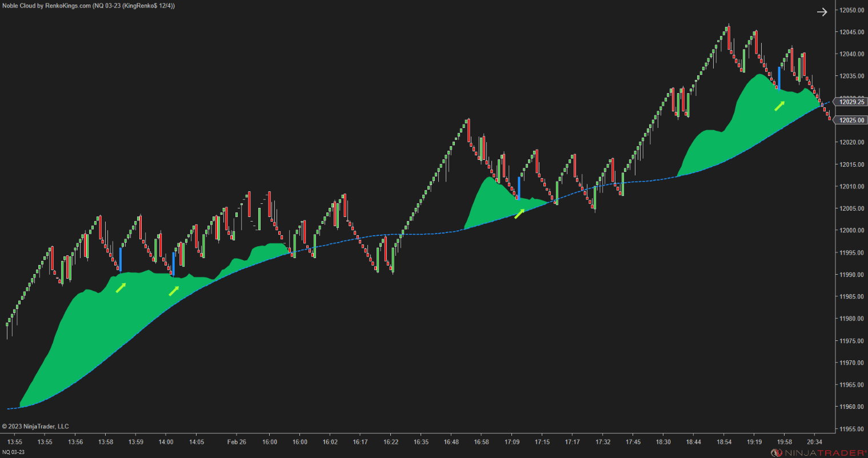Open the Feb 26 session divider label

point(237,441)
